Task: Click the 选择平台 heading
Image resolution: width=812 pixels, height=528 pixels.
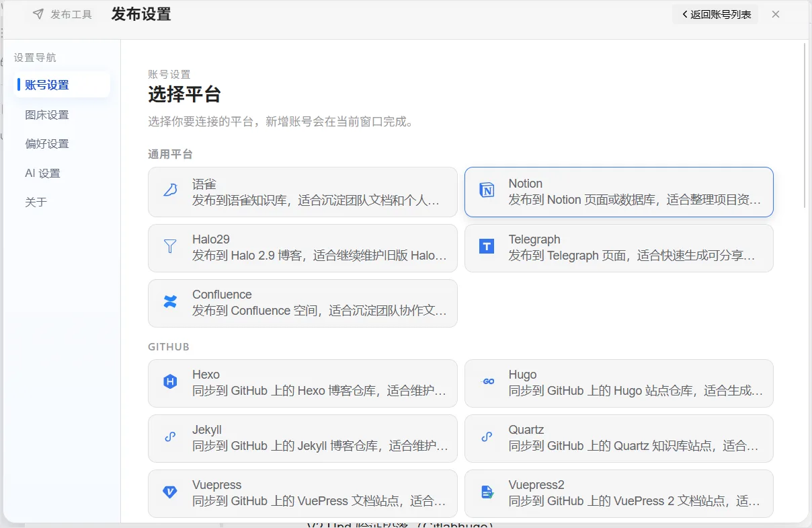Action: [x=184, y=94]
